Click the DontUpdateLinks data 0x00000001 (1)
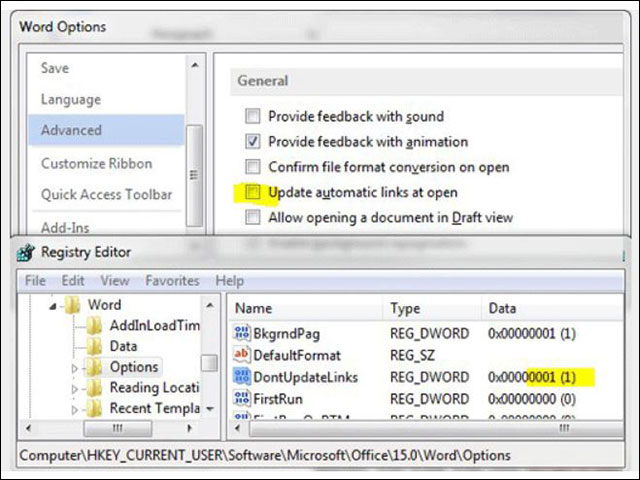The image size is (640, 480). [532, 377]
